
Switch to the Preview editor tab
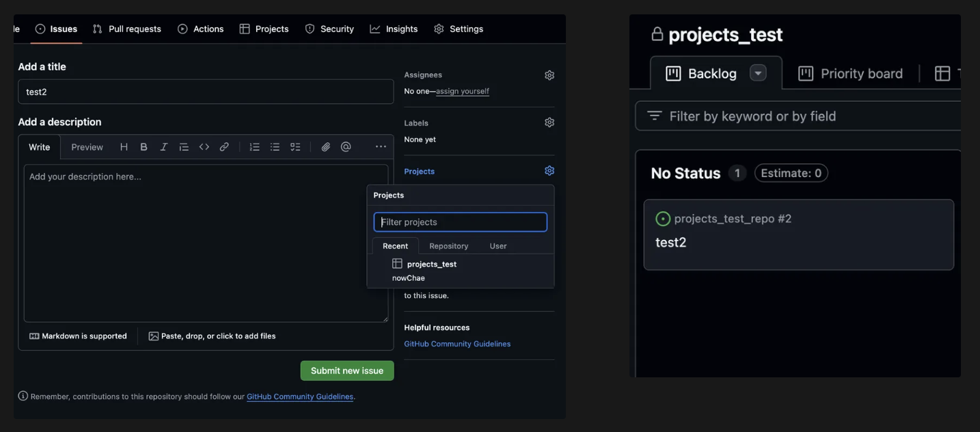pyautogui.click(x=87, y=147)
